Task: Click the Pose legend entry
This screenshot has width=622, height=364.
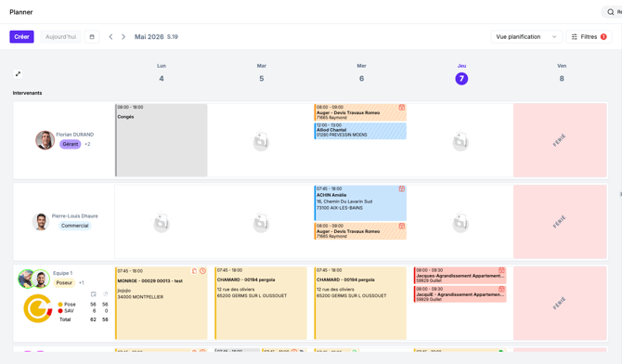Action: [67, 304]
